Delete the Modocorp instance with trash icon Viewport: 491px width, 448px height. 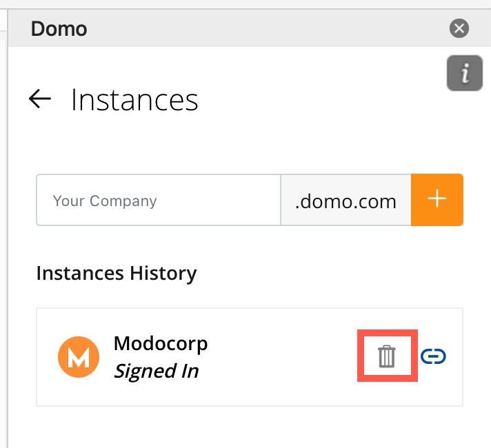[387, 356]
